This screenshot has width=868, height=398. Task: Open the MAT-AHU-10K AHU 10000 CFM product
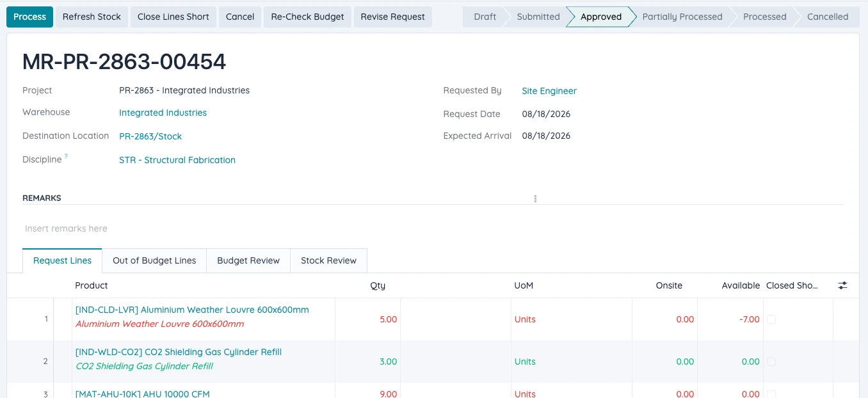143,394
